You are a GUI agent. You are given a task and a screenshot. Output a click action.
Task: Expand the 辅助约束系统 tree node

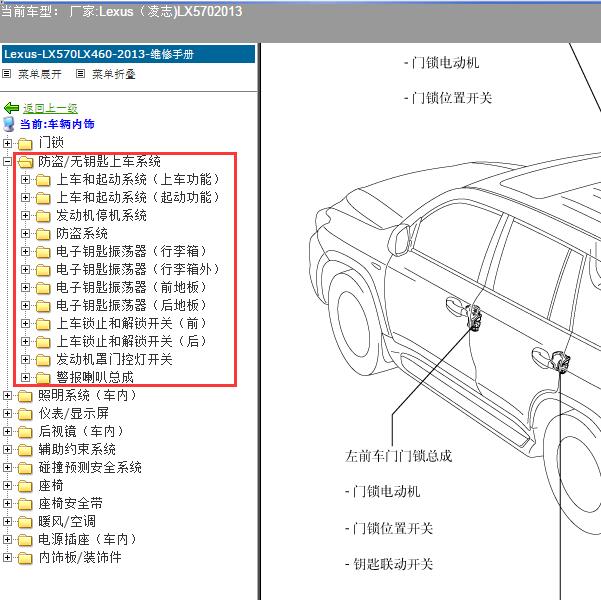tap(7, 450)
